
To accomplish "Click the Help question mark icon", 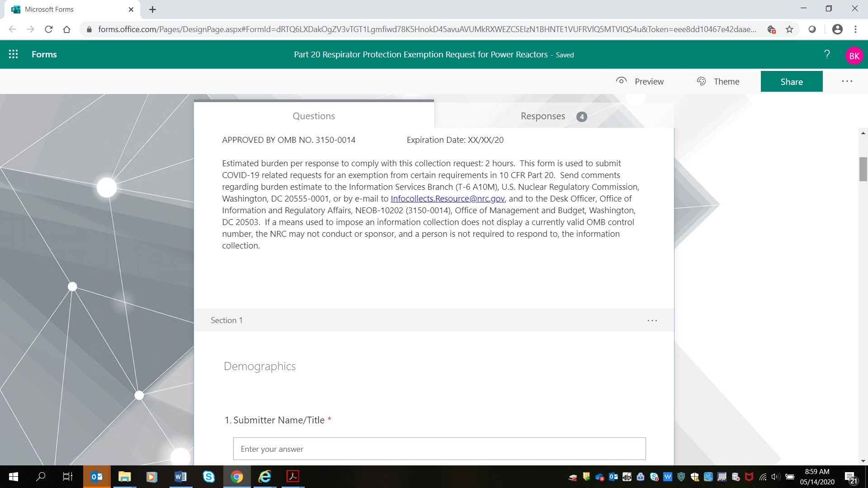I will pos(827,54).
